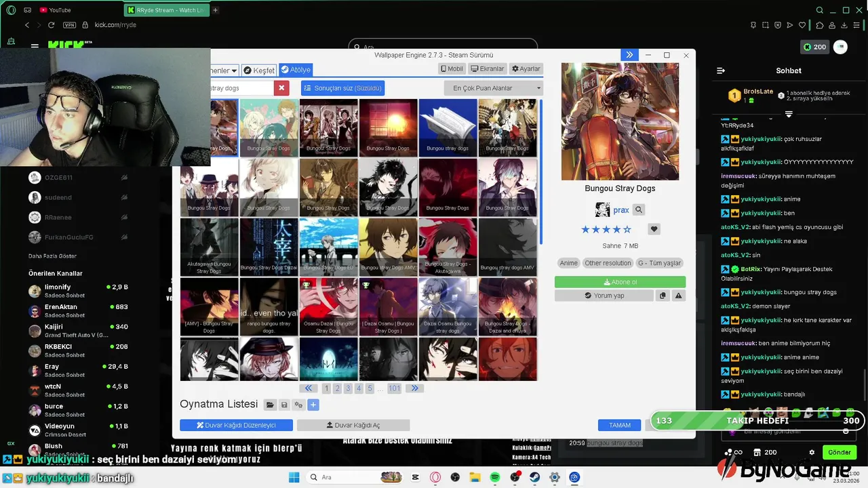Click the browser address bar kick.com/rryde
868x488 pixels.
(115, 25)
